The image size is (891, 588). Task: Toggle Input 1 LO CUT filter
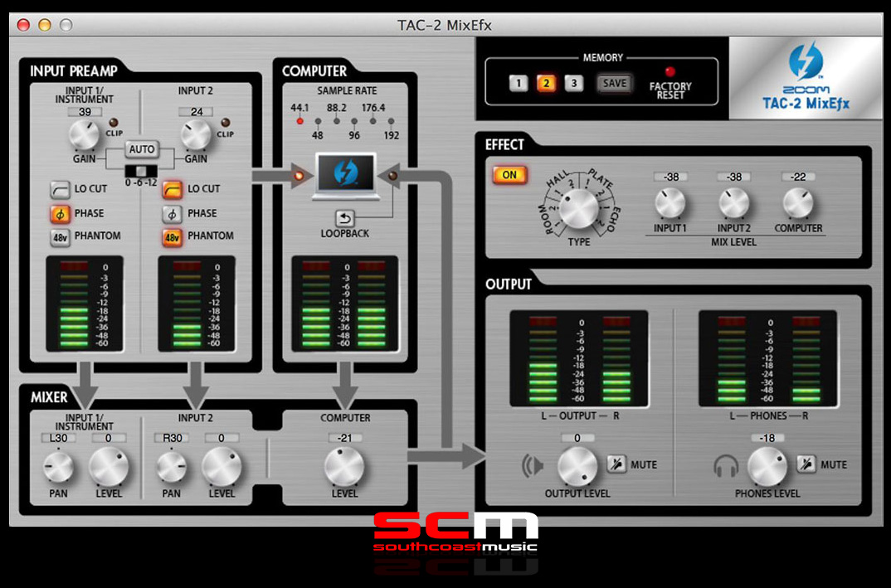(60, 189)
